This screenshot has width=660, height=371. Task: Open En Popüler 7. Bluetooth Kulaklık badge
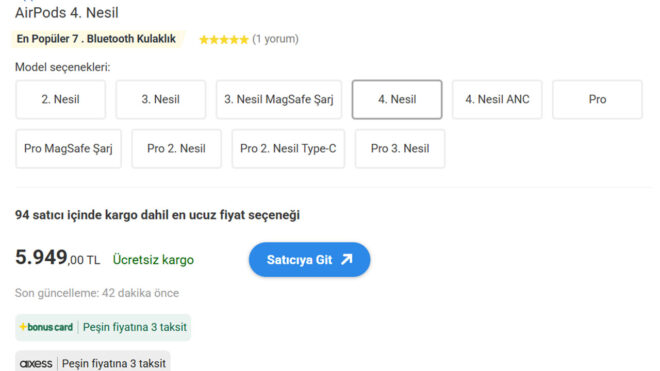96,39
